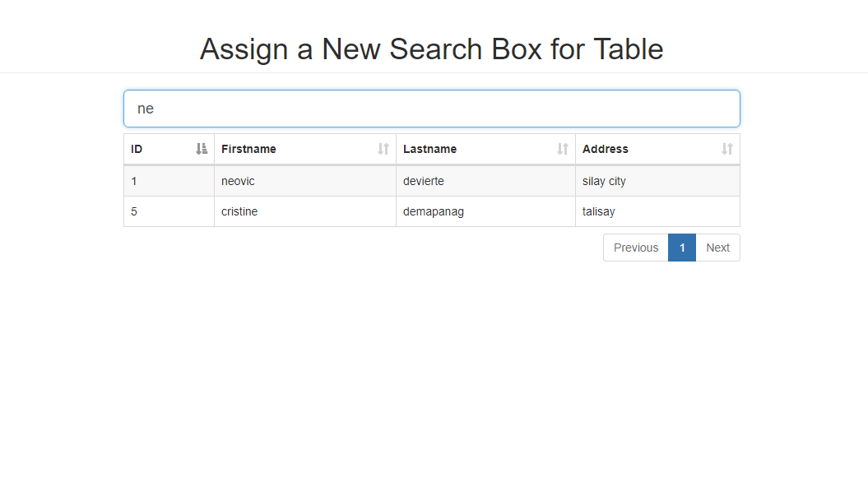
Task: Select the 'neovic' firstname cell
Action: click(x=305, y=181)
